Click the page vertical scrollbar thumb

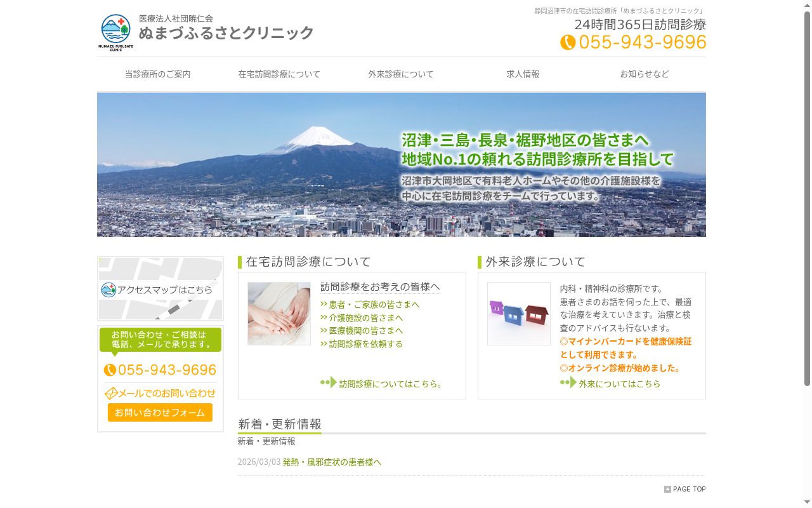point(807,198)
